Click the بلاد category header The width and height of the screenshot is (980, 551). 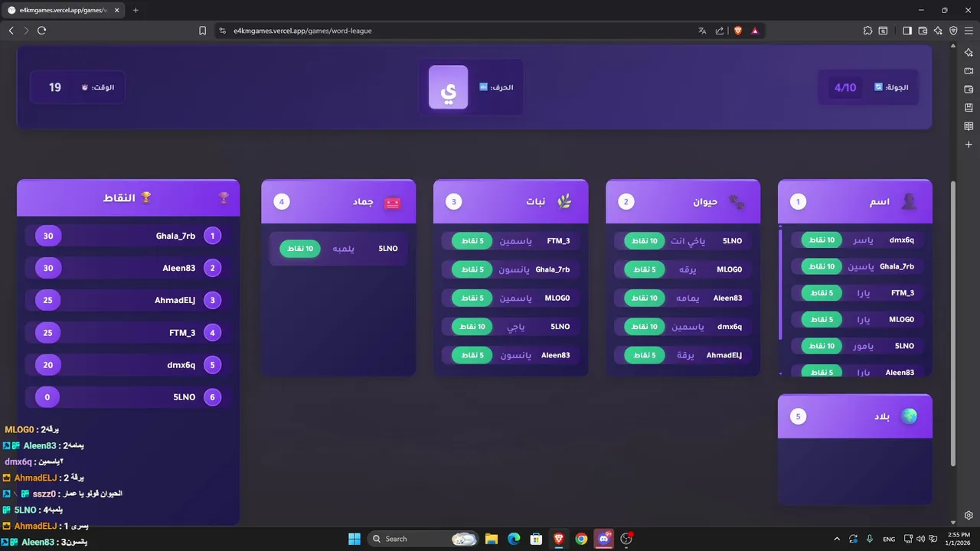point(855,416)
